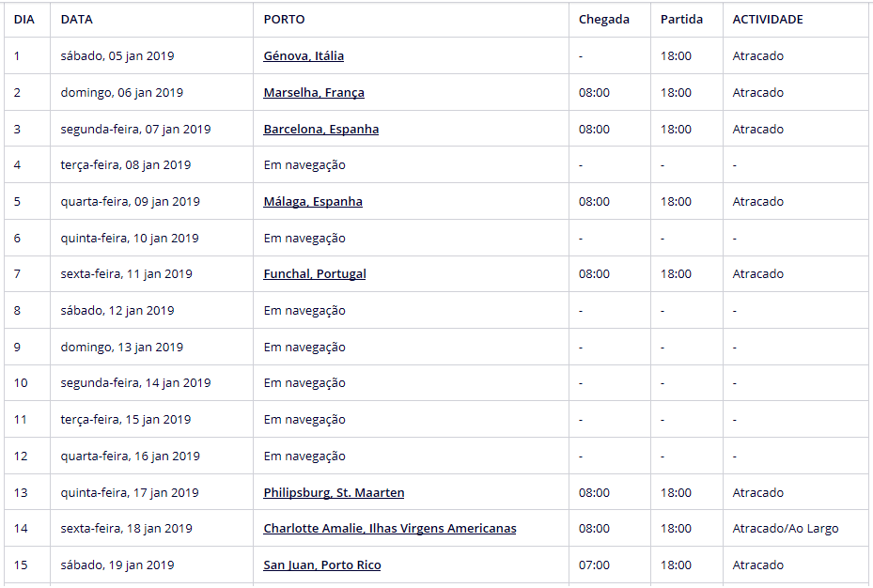Screen dimensions: 873x588
Task: Click the quinta-feira, 17 jan 2019 date cell
Action: (x=131, y=493)
